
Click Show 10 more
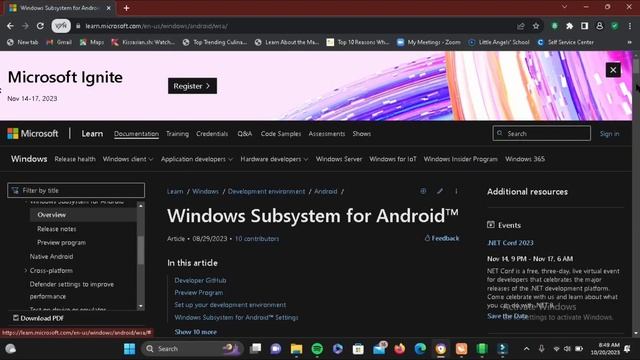196,332
